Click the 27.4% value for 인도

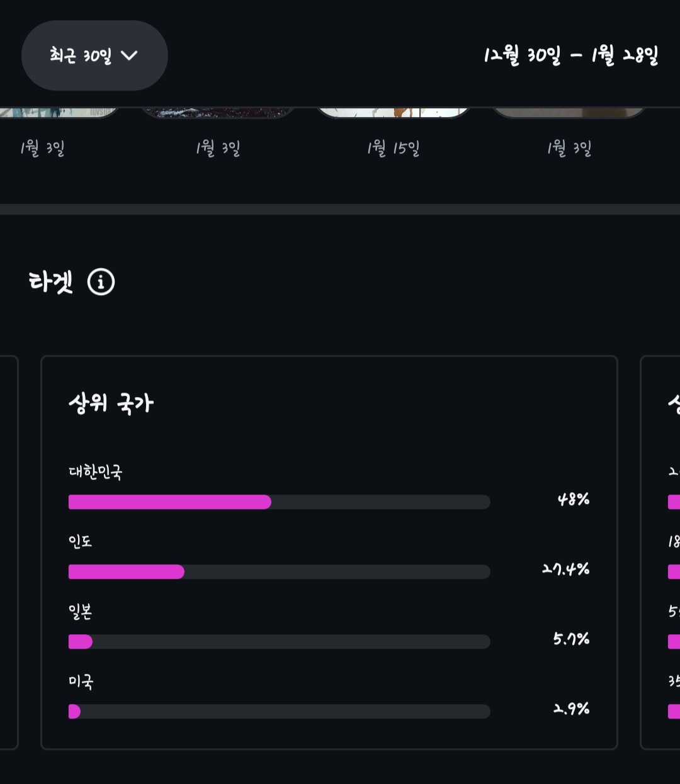(565, 569)
